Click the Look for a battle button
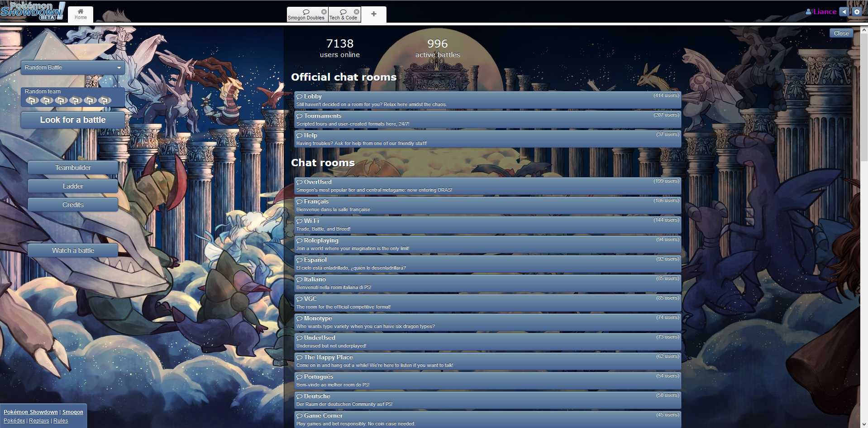Image resolution: width=868 pixels, height=428 pixels. coord(73,120)
